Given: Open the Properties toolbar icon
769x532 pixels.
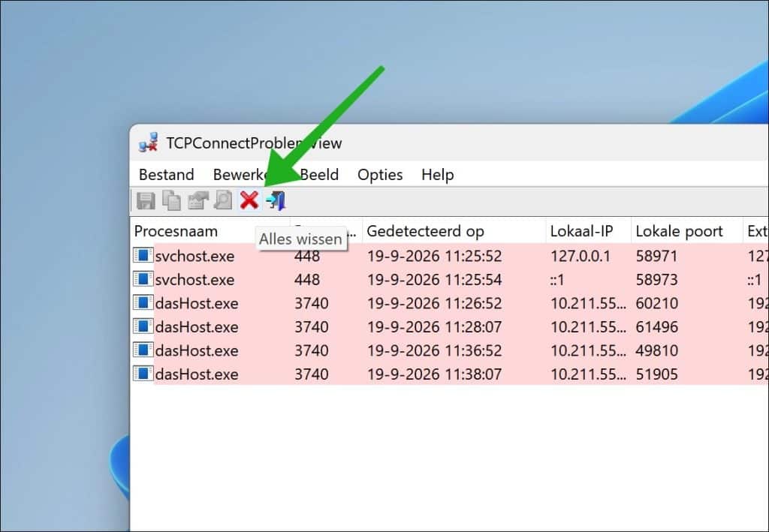Looking at the screenshot, I should 198,201.
